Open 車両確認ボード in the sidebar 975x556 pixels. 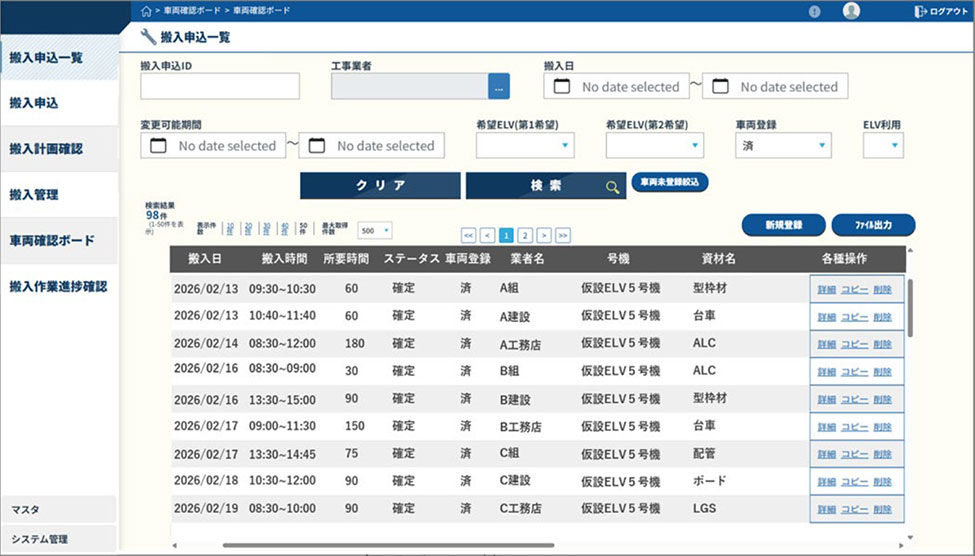click(x=59, y=240)
